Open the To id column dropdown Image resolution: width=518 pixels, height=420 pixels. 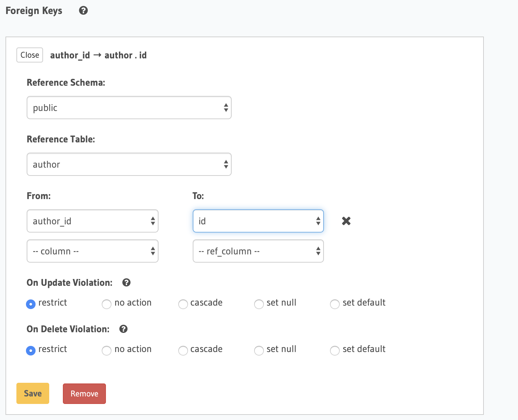[258, 221]
